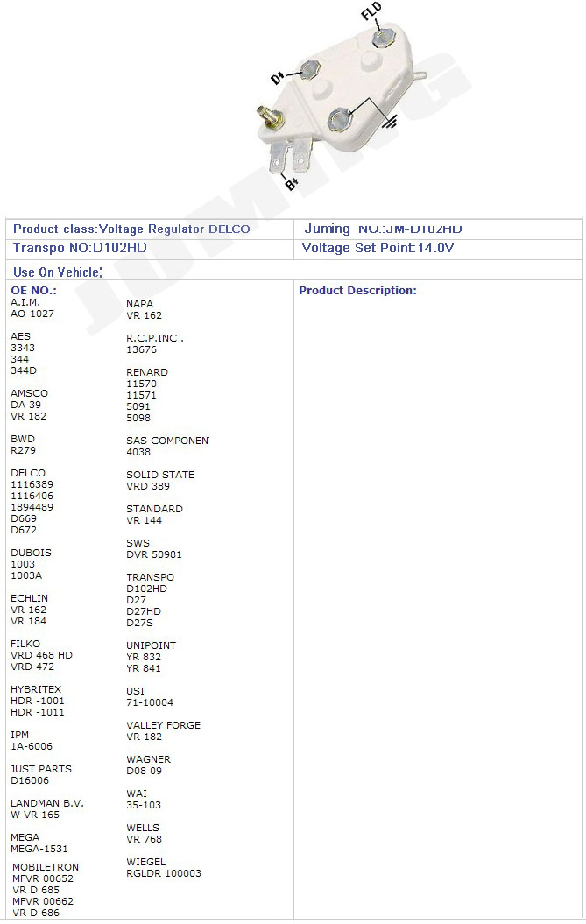
Task: Click 'OE NO.:' heading
Action: coord(33,291)
